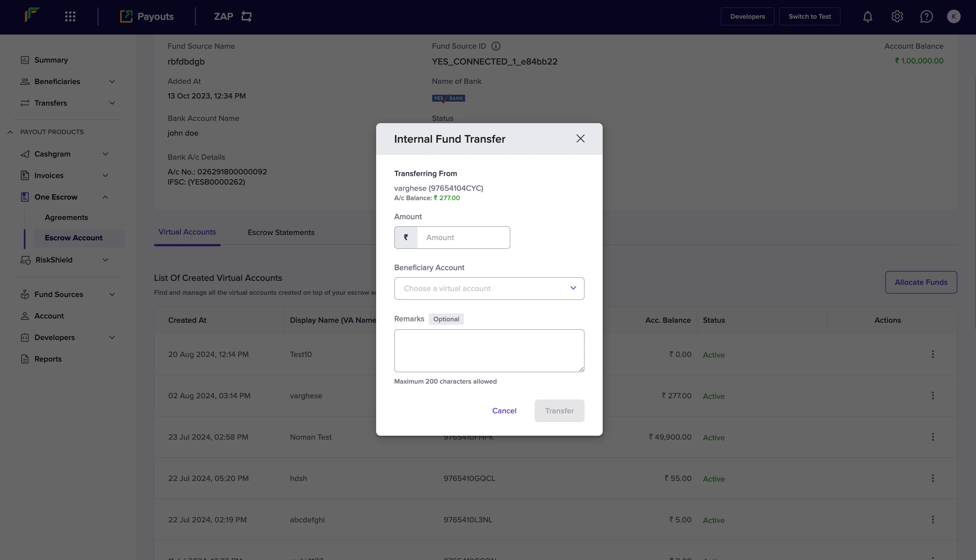Close the Internal Fund Transfer dialog
Viewport: 976px width, 560px height.
(580, 138)
